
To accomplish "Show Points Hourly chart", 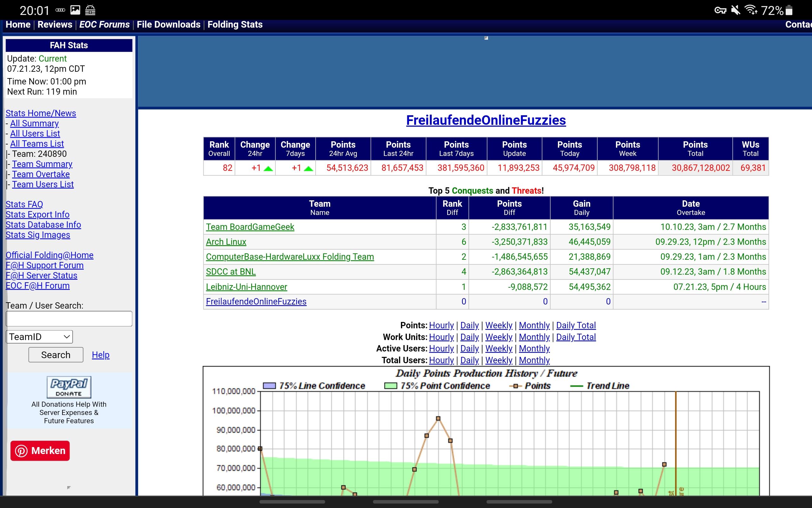I will pyautogui.click(x=441, y=325).
